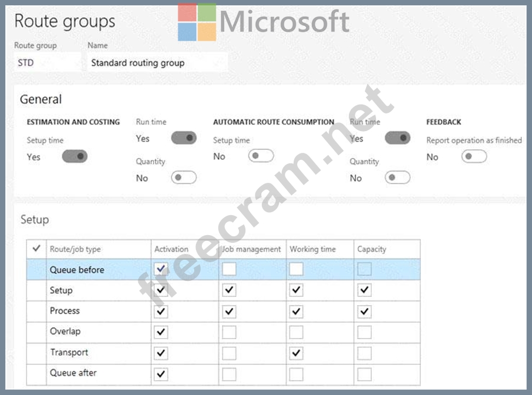
Task: Select the "Overlap" row label
Action: tap(65, 332)
